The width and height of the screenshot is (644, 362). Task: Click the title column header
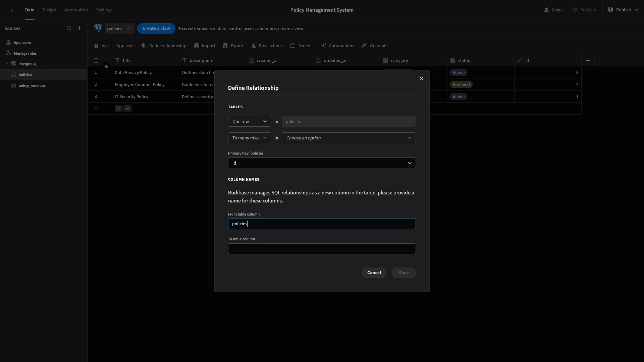pos(145,61)
